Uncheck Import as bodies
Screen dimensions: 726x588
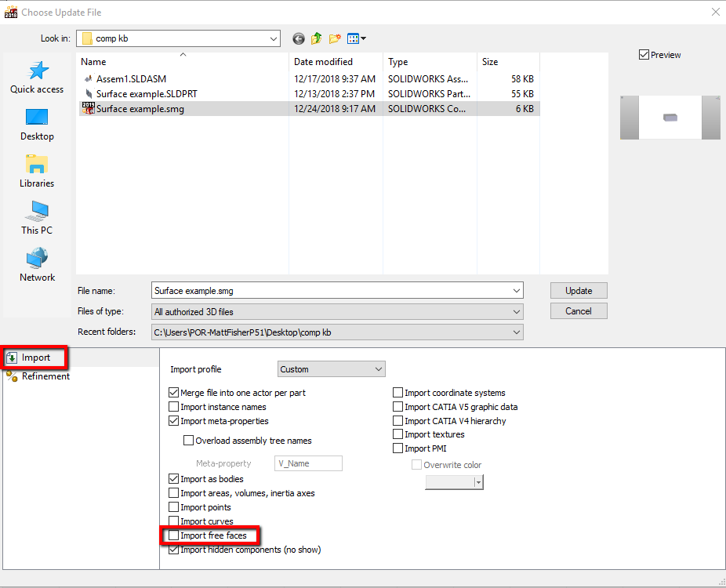tap(173, 479)
